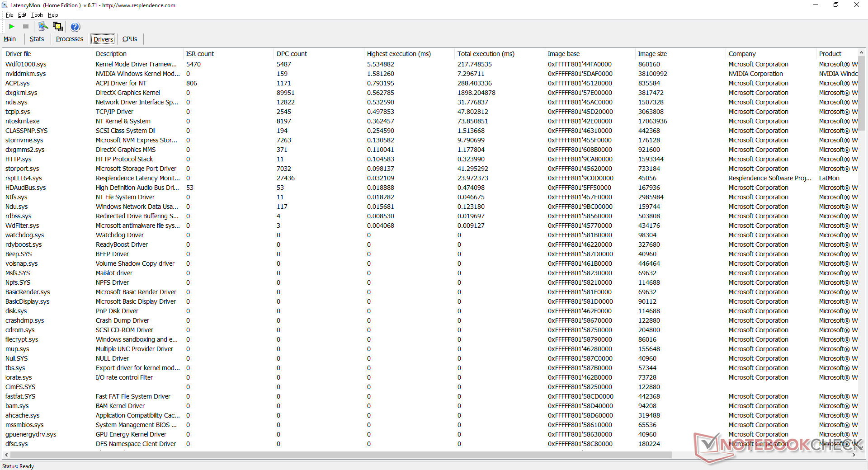Select the gpuenergydrv.sys driver row

click(430, 434)
